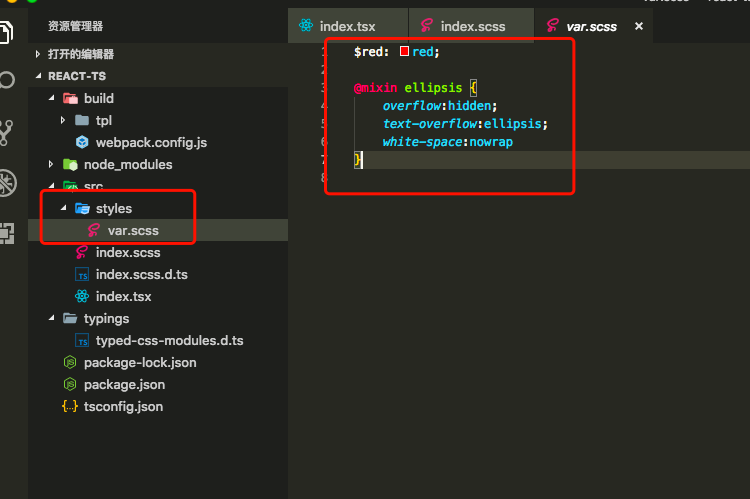The height and width of the screenshot is (499, 750).
Task: Select the typings folder label
Action: click(106, 319)
